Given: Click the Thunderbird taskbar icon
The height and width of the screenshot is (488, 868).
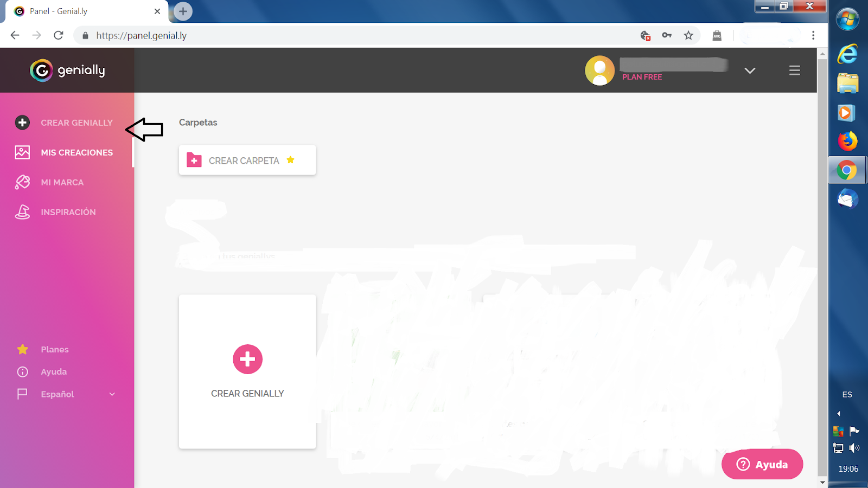Looking at the screenshot, I should pyautogui.click(x=847, y=198).
